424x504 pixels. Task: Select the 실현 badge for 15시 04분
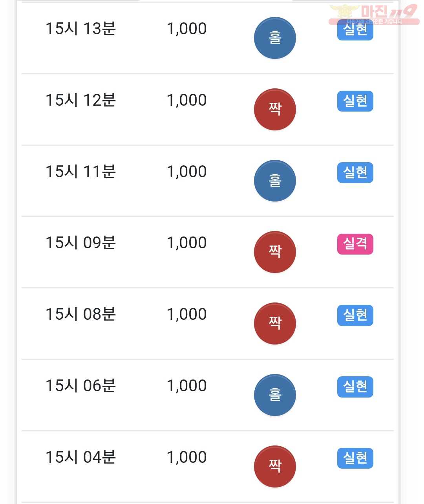355,458
